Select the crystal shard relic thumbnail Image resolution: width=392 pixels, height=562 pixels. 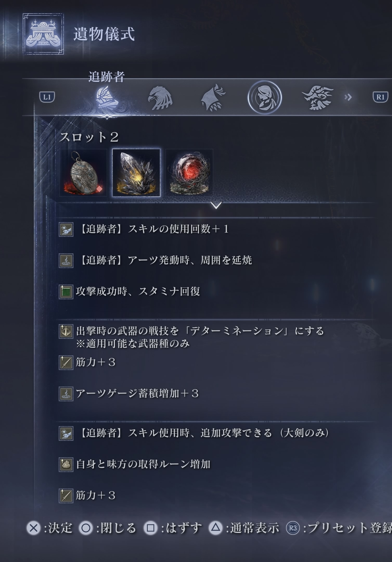(136, 173)
